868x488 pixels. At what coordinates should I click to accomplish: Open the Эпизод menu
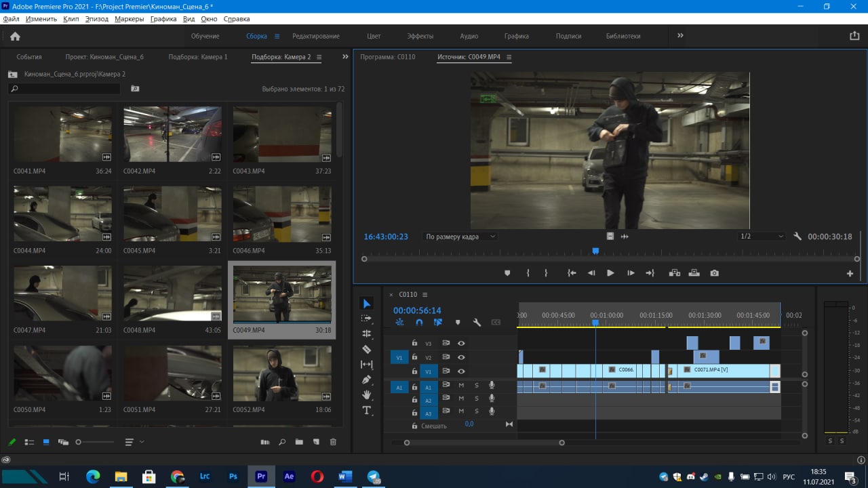tap(97, 19)
